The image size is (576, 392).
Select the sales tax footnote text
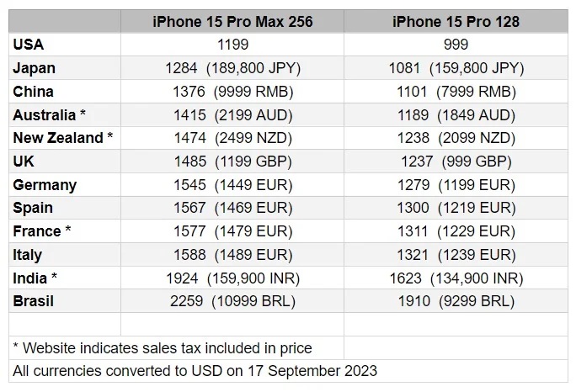[163, 348]
